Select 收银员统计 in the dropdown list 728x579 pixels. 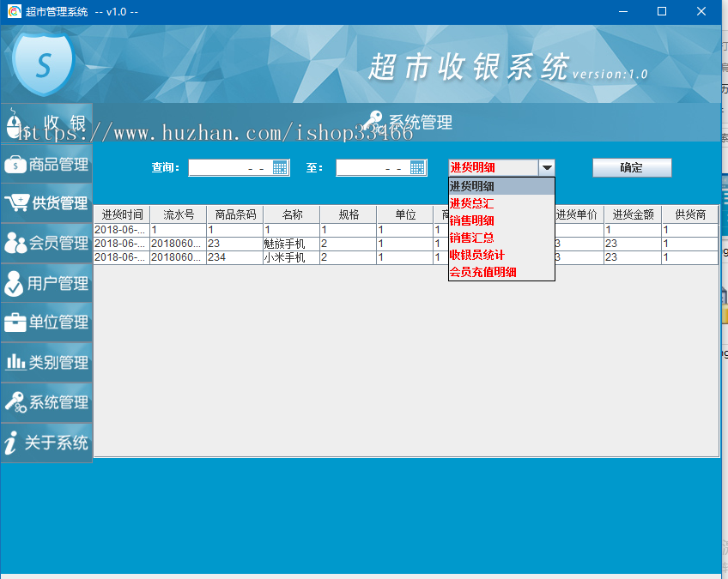(x=501, y=255)
